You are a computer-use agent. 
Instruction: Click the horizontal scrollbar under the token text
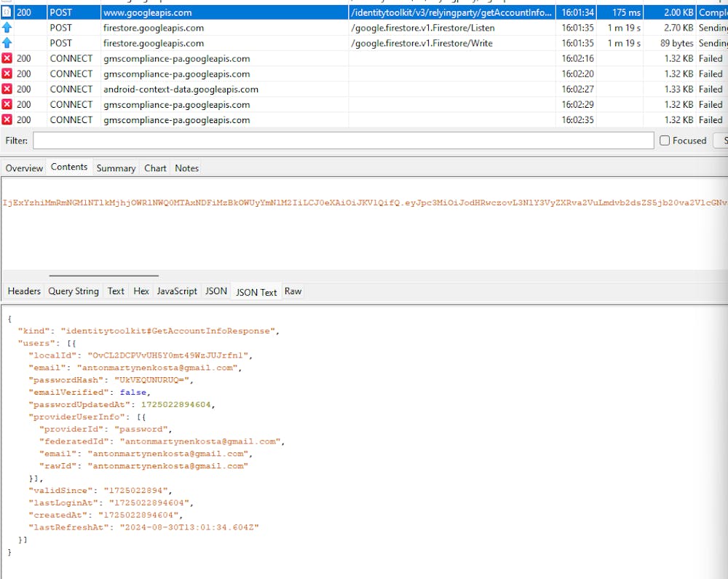[103, 276]
